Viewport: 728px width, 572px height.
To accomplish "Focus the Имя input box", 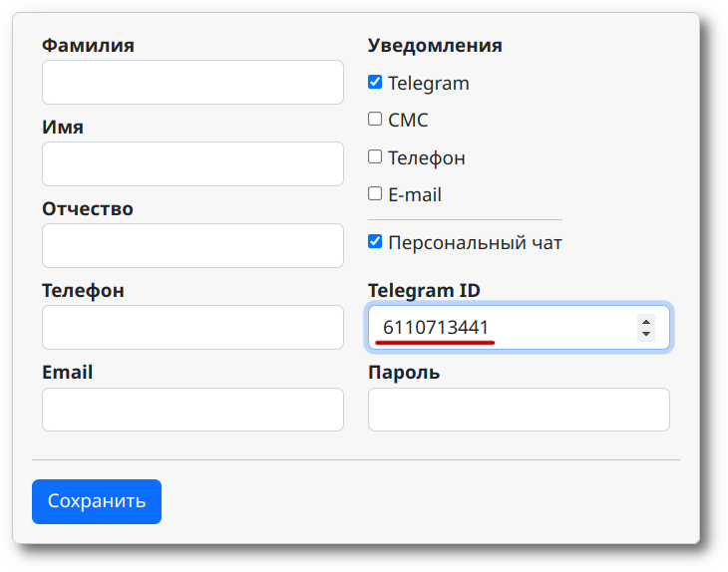I will 192,163.
